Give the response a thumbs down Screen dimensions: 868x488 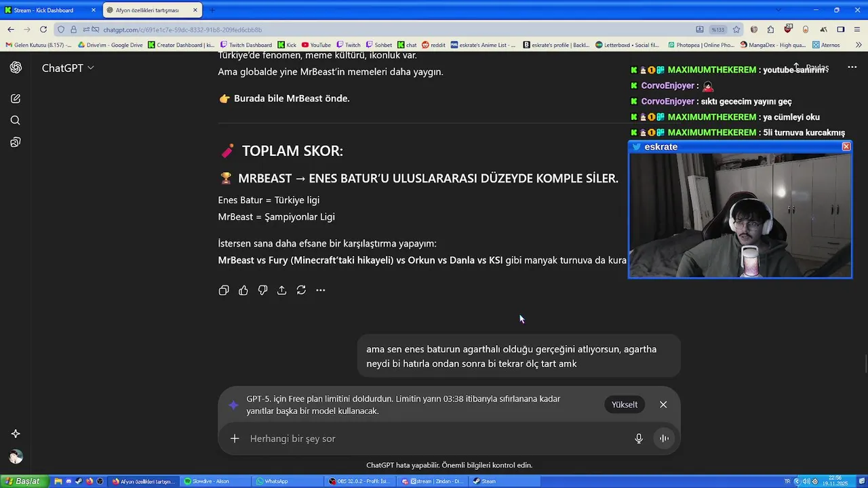262,290
